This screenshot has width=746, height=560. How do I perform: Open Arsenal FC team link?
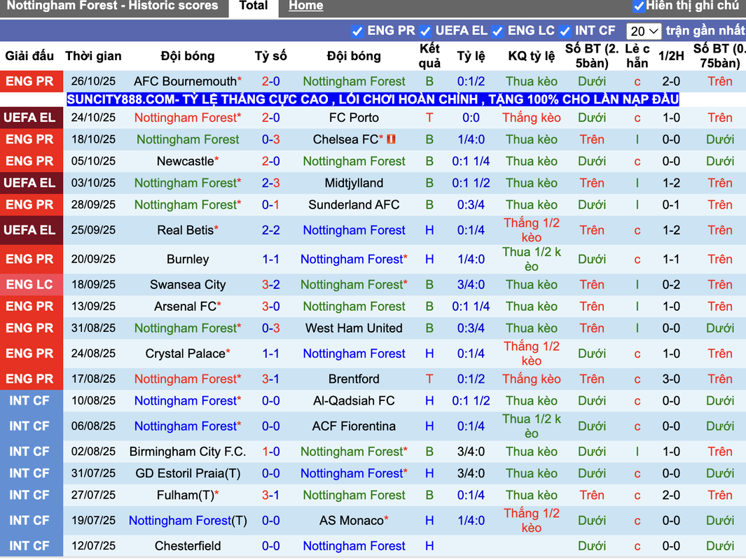(x=185, y=307)
